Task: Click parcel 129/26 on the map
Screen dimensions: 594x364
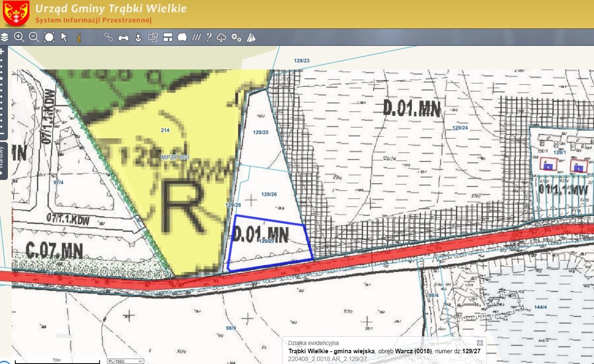Action: (x=269, y=194)
